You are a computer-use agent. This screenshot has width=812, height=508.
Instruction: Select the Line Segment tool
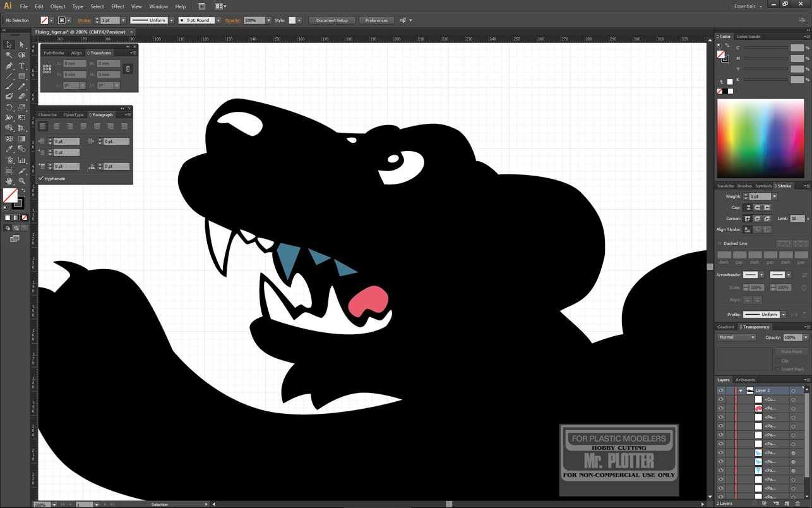click(x=9, y=76)
